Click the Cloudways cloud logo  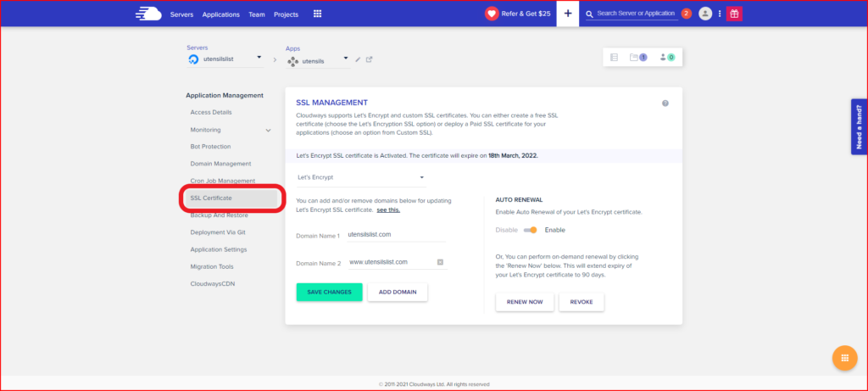[148, 14]
